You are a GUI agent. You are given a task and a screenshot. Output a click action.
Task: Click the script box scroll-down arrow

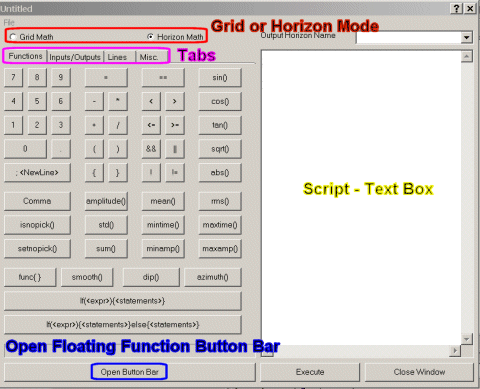pyautogui.click(x=467, y=339)
